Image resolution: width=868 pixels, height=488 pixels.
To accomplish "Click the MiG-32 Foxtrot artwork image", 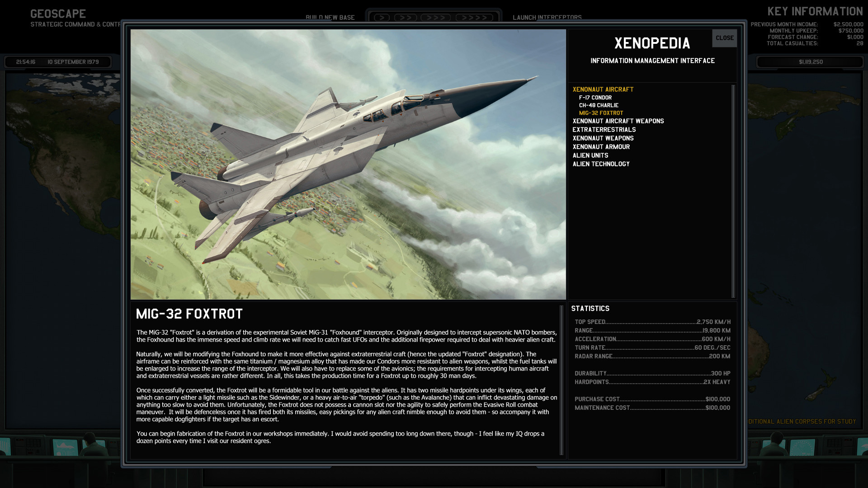I will click(x=348, y=163).
